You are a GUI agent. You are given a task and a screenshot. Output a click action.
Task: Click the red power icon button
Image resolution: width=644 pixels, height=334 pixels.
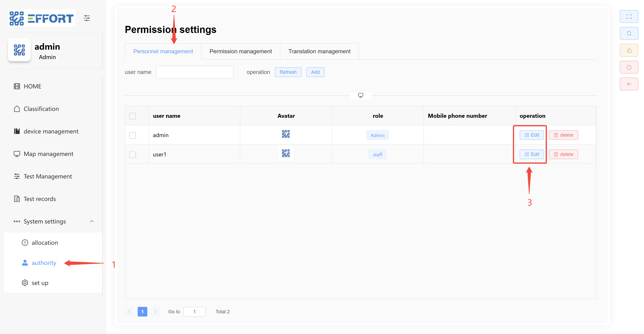click(x=629, y=67)
